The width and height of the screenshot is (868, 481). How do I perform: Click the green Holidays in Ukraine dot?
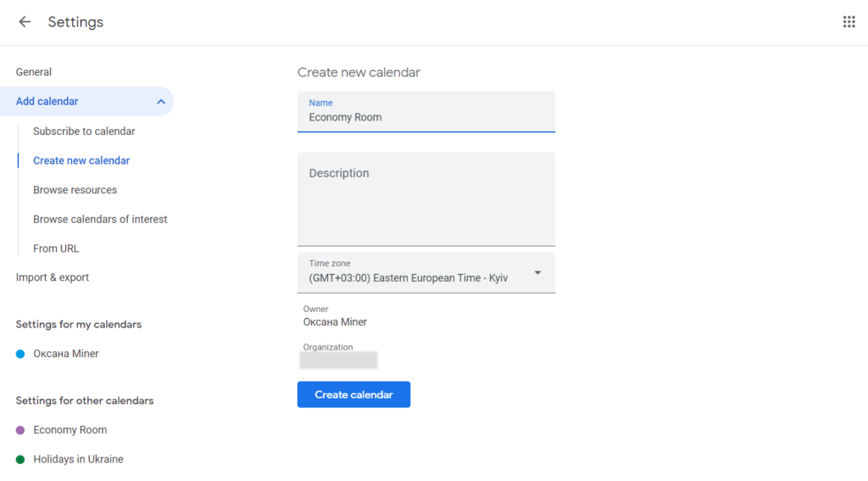20,460
